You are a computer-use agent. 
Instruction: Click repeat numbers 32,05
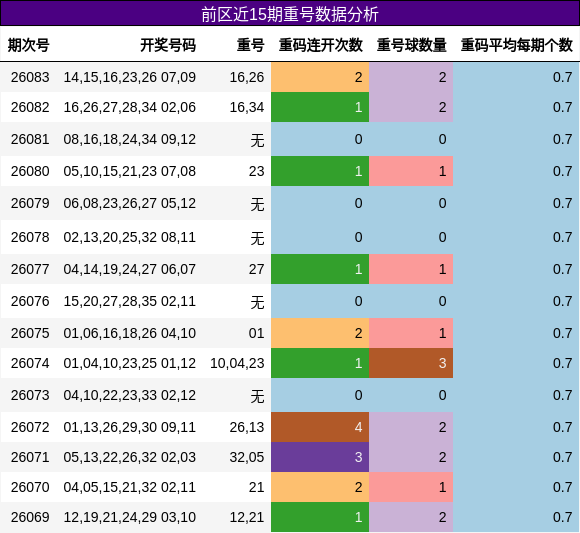pos(247,457)
